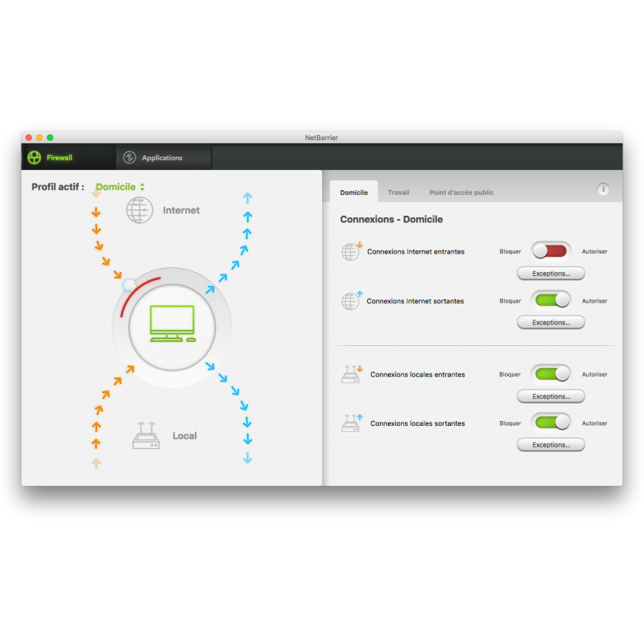Switch to the Applications section

(164, 157)
